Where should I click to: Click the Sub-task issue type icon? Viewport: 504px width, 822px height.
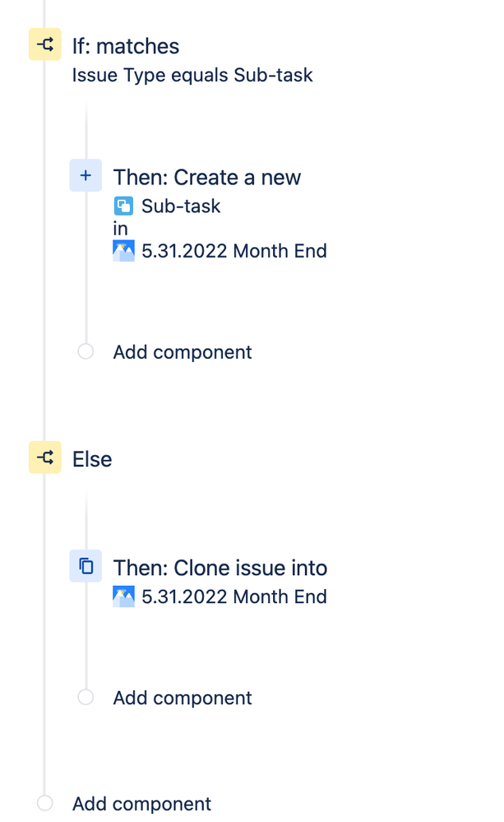[123, 206]
